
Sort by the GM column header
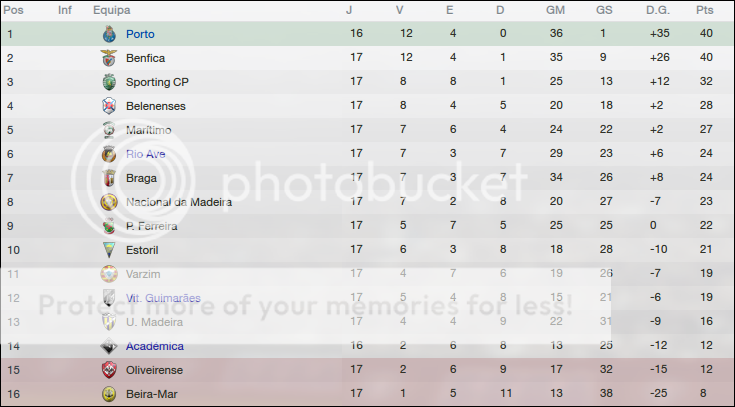(x=556, y=10)
